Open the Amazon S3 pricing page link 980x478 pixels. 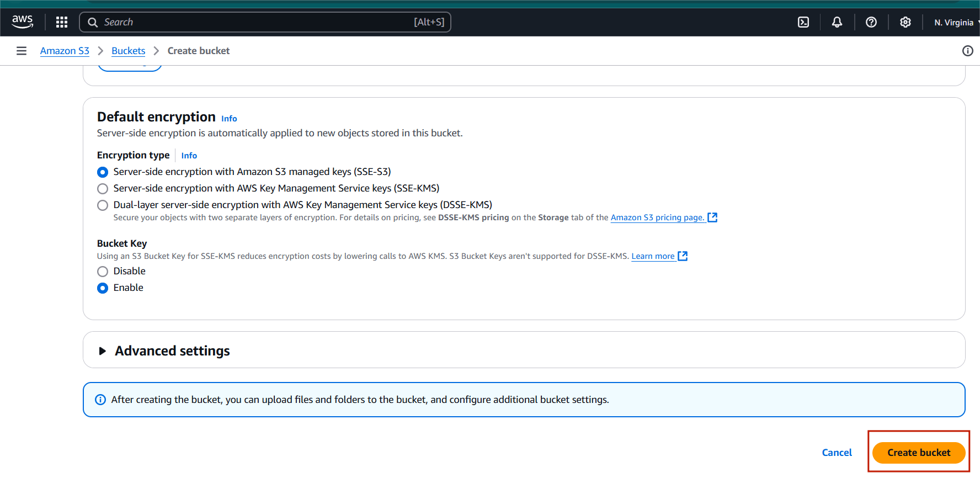coord(657,217)
